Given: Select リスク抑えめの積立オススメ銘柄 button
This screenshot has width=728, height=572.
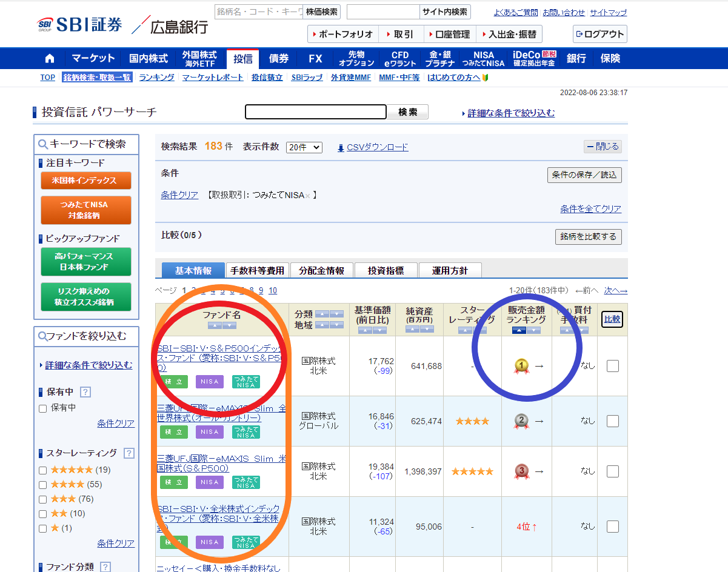Looking at the screenshot, I should coord(86,297).
